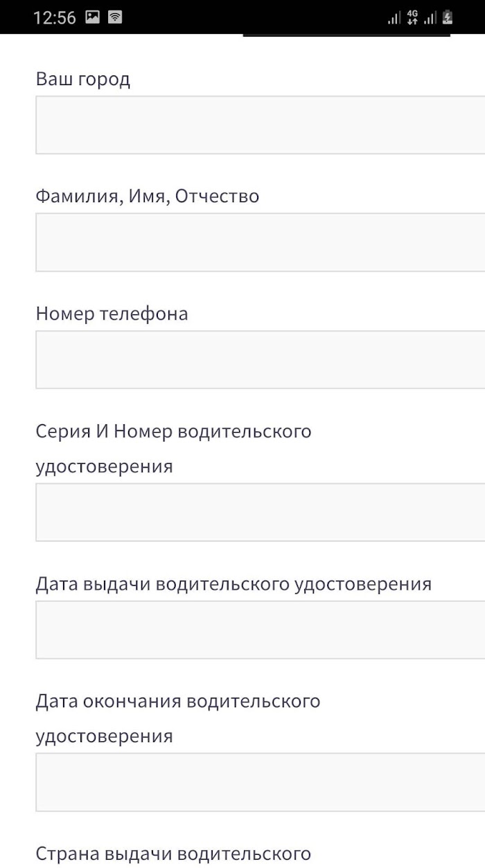Tap the 'Страна выдачи водительского' label
485x868 pixels.
pos(173,853)
